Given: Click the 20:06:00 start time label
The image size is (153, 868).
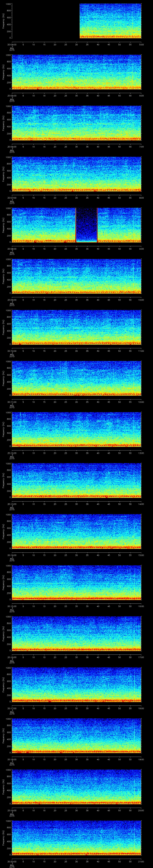Looking at the screenshot, I should (12, 147).
